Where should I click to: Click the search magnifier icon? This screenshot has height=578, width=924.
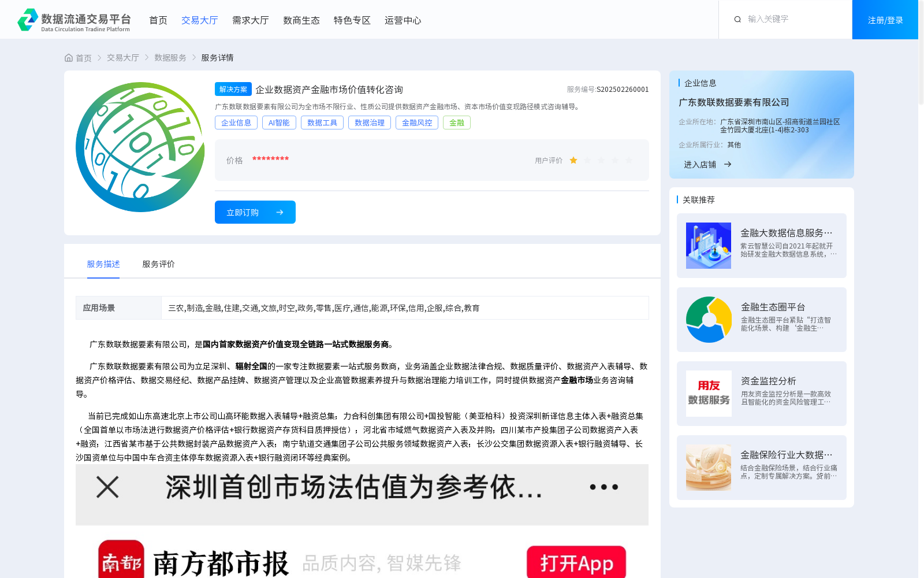737,19
